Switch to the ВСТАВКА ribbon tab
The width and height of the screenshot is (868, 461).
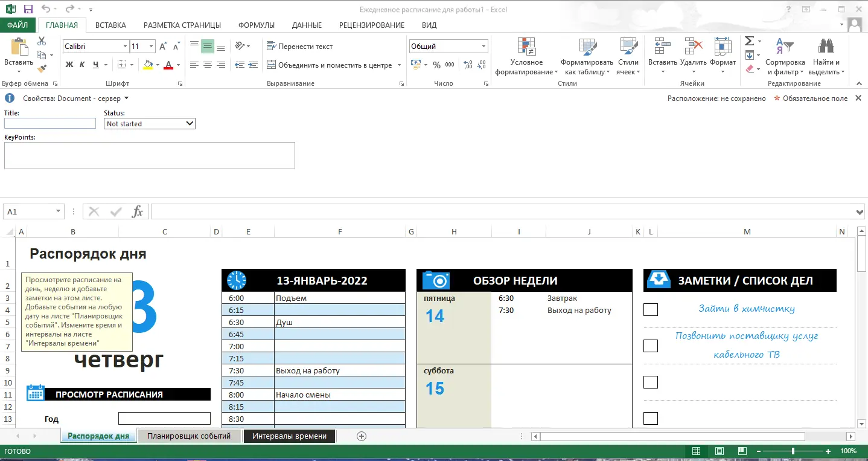coord(110,25)
